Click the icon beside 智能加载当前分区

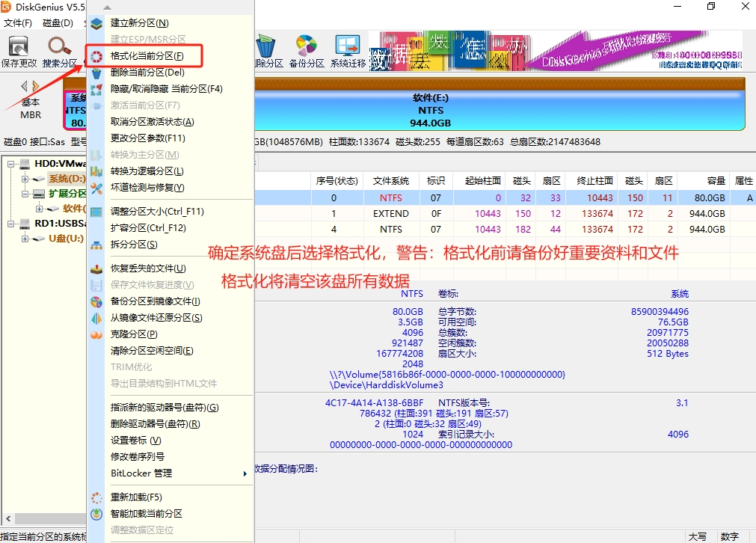96,514
